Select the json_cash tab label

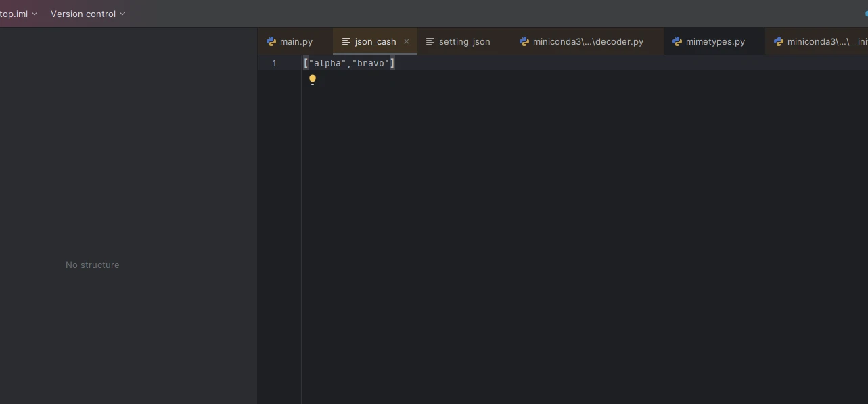coord(375,41)
